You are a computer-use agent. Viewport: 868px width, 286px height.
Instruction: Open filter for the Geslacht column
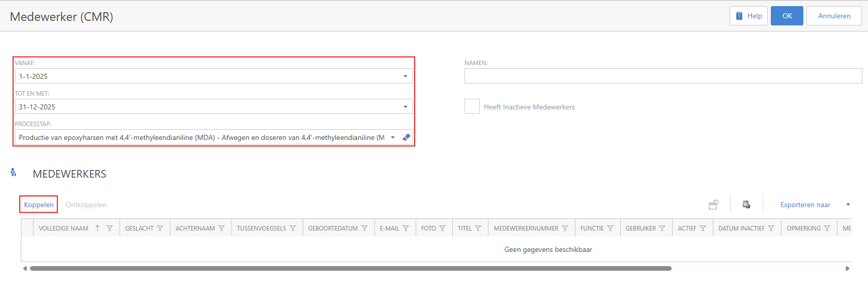coord(160,228)
